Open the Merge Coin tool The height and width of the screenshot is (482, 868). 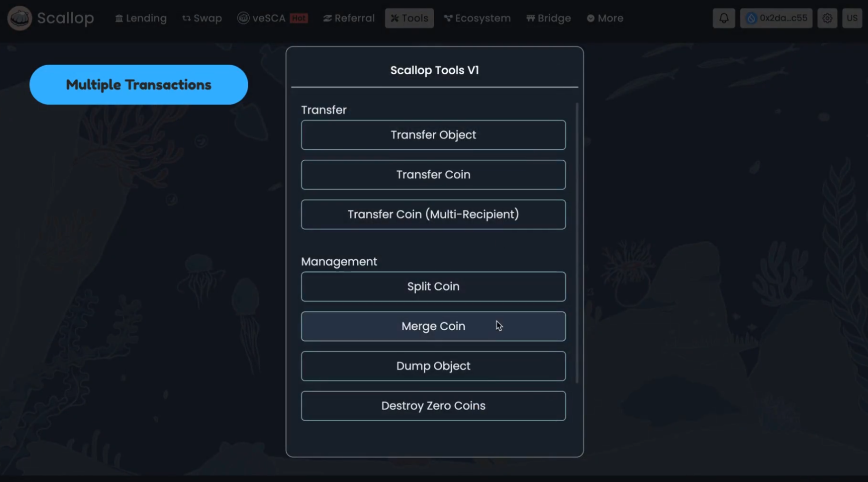click(433, 326)
